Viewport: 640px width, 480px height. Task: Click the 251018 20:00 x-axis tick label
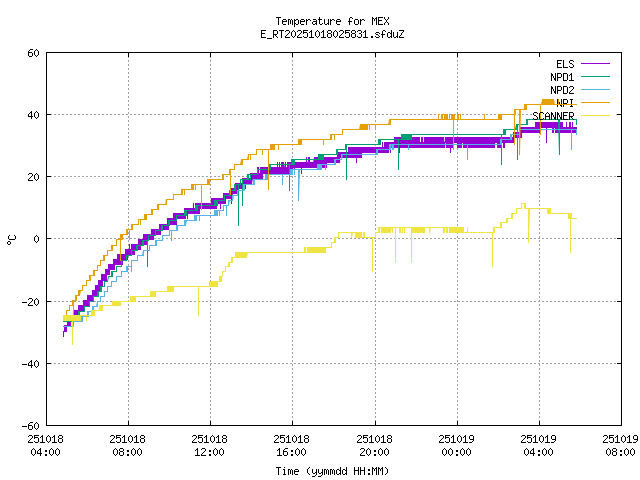pos(375,445)
